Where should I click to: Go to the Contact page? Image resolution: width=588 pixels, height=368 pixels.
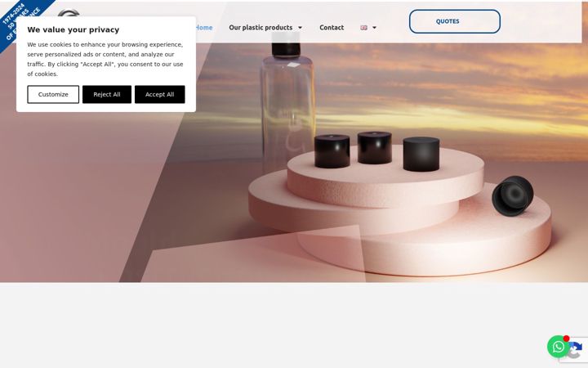[332, 28]
